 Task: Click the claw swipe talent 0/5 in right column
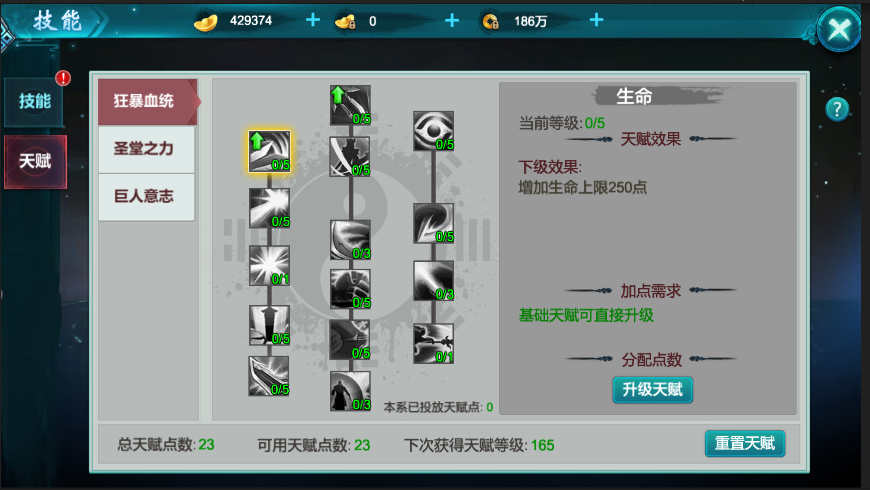(x=433, y=223)
